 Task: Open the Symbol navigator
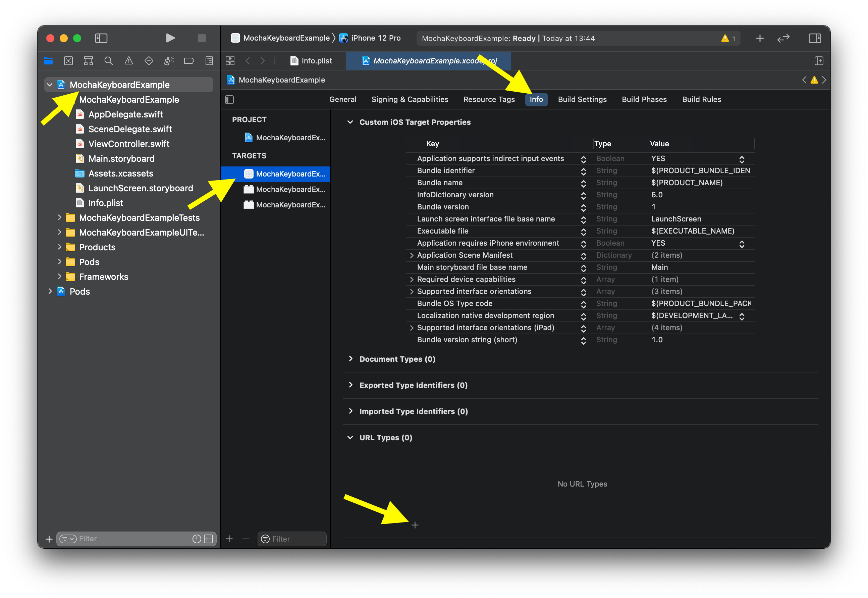click(88, 61)
